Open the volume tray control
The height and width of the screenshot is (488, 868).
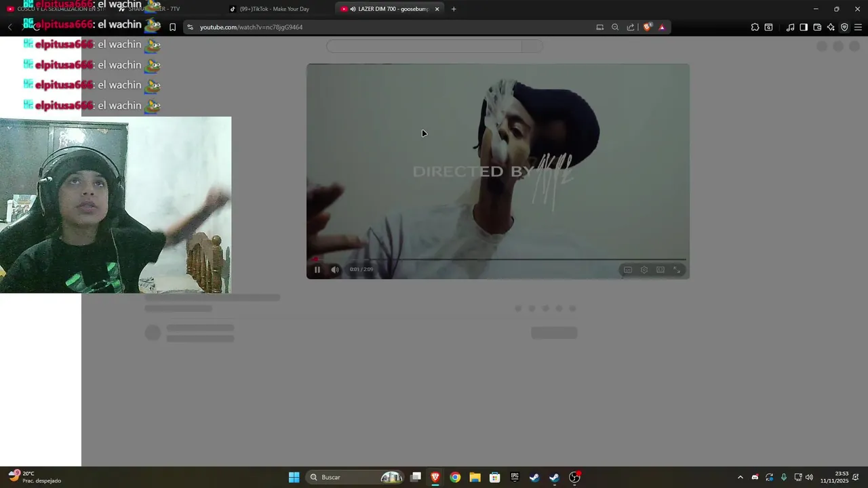(x=809, y=477)
